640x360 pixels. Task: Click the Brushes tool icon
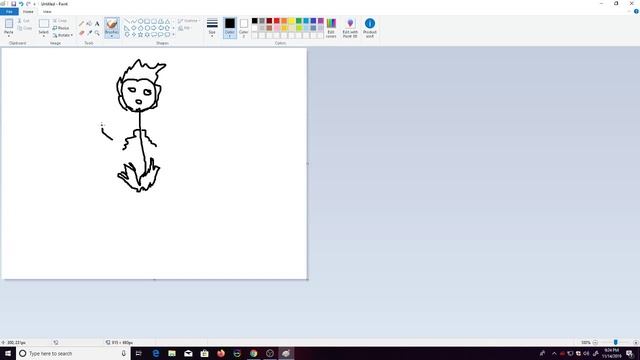click(x=112, y=24)
